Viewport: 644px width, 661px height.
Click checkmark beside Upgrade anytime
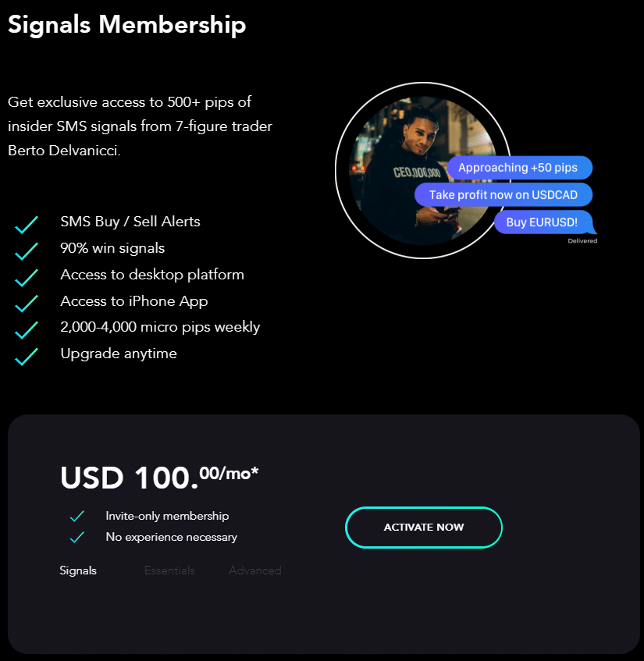[27, 356]
